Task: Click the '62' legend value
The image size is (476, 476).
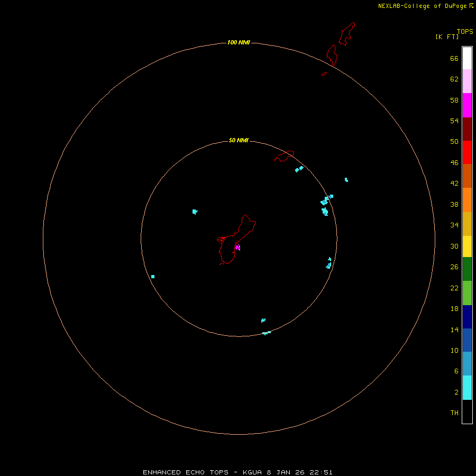Action: tap(454, 79)
